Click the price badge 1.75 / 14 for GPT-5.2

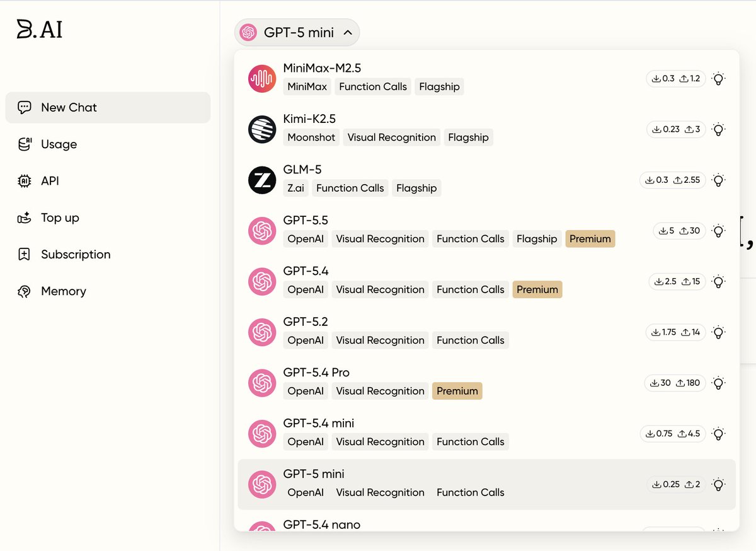(x=676, y=332)
